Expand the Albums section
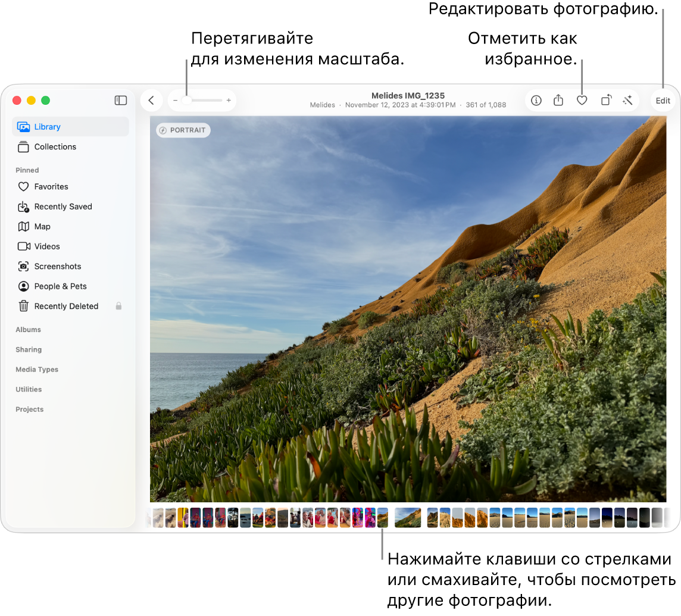 [x=28, y=330]
